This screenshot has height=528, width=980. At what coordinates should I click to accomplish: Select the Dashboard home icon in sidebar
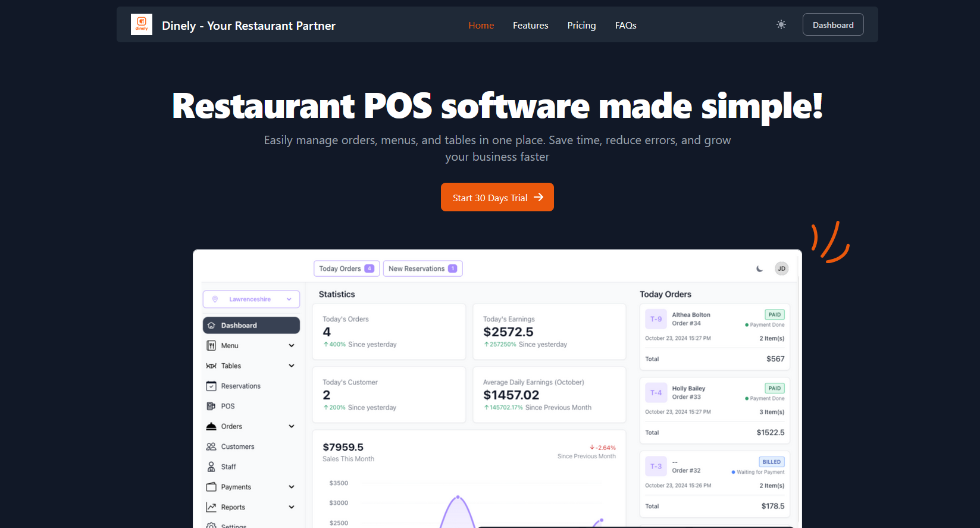tap(211, 326)
